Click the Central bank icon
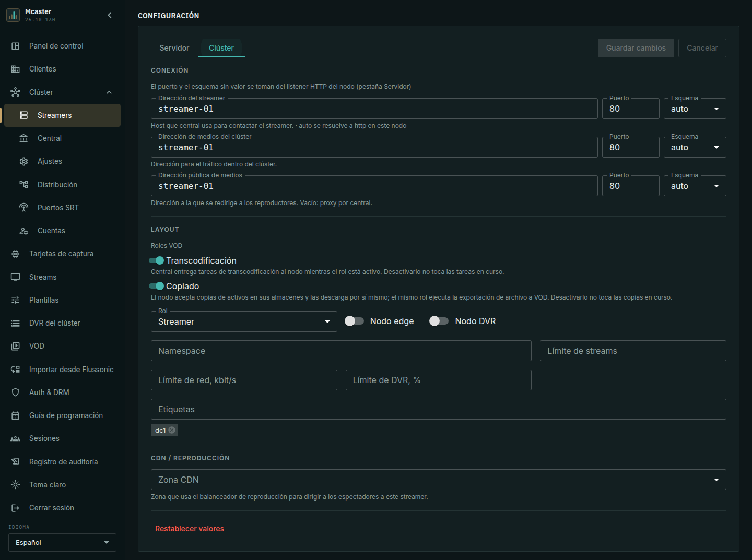 point(24,138)
